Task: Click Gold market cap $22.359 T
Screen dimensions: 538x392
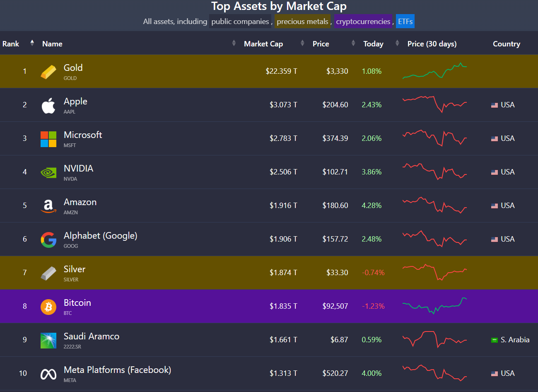Action: [x=281, y=71]
